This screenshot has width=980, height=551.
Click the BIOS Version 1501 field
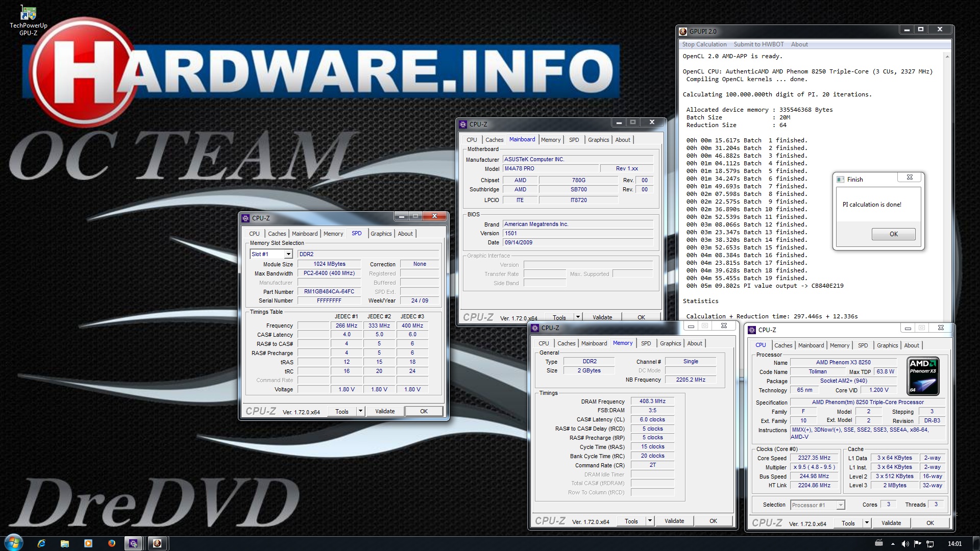click(578, 233)
